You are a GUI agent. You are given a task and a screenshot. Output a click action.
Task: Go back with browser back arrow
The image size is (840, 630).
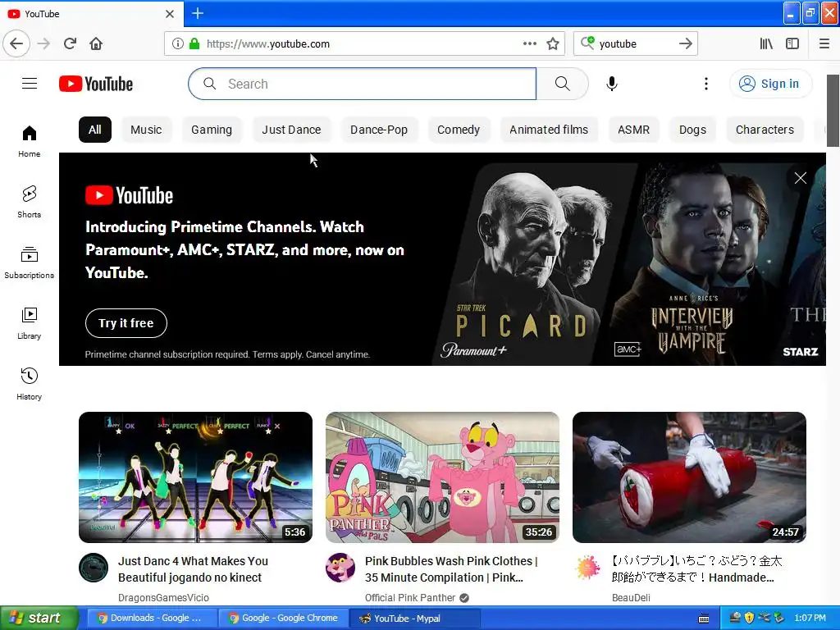tap(16, 43)
